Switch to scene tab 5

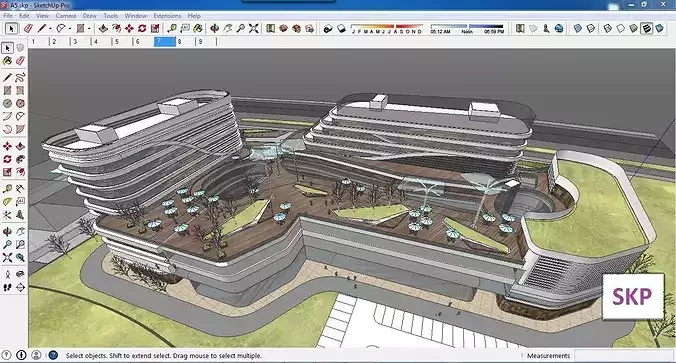point(122,42)
